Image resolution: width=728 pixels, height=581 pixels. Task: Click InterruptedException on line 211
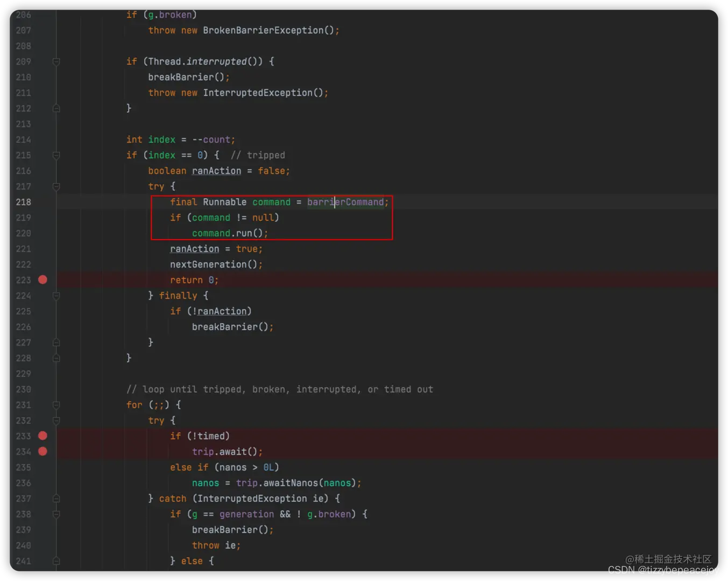point(258,93)
